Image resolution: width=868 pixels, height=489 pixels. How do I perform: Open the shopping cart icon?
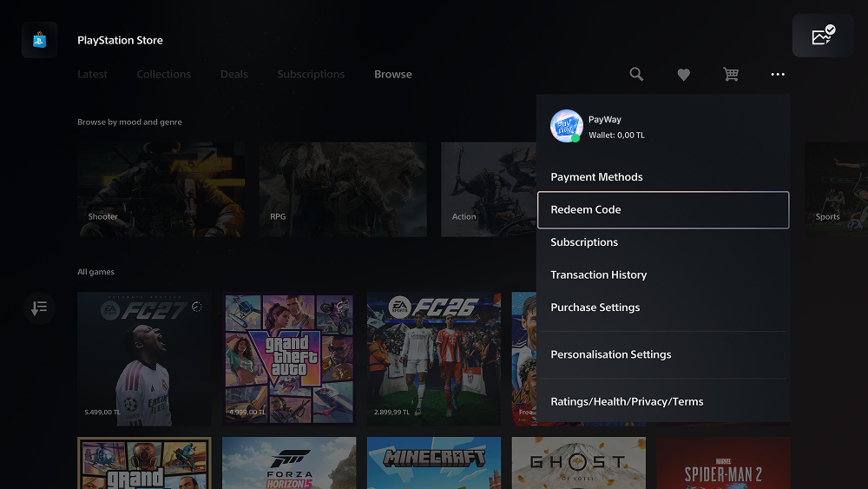[x=731, y=74]
